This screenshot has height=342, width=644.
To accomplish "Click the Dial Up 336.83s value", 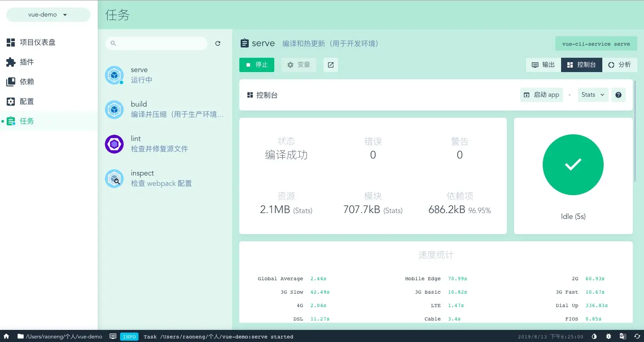I will [x=596, y=305].
